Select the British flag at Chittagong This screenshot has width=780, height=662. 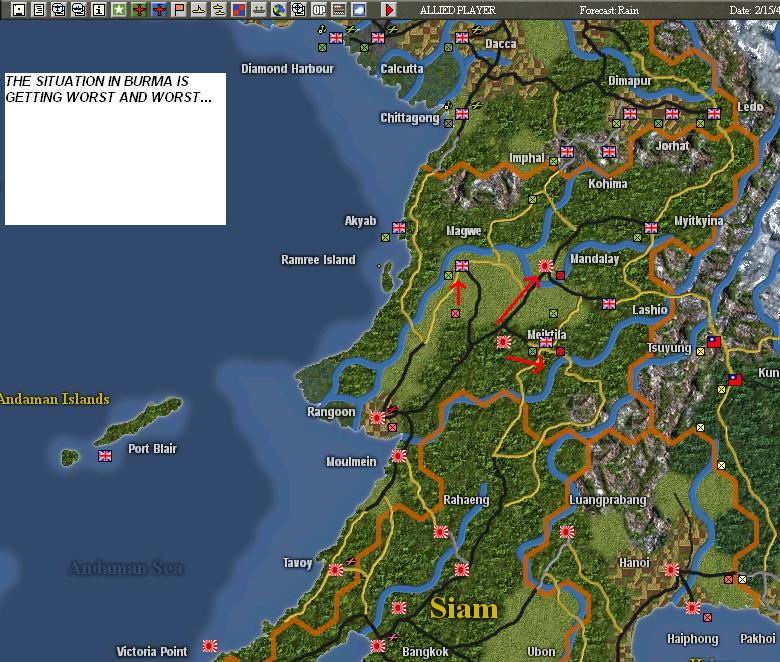click(x=462, y=114)
